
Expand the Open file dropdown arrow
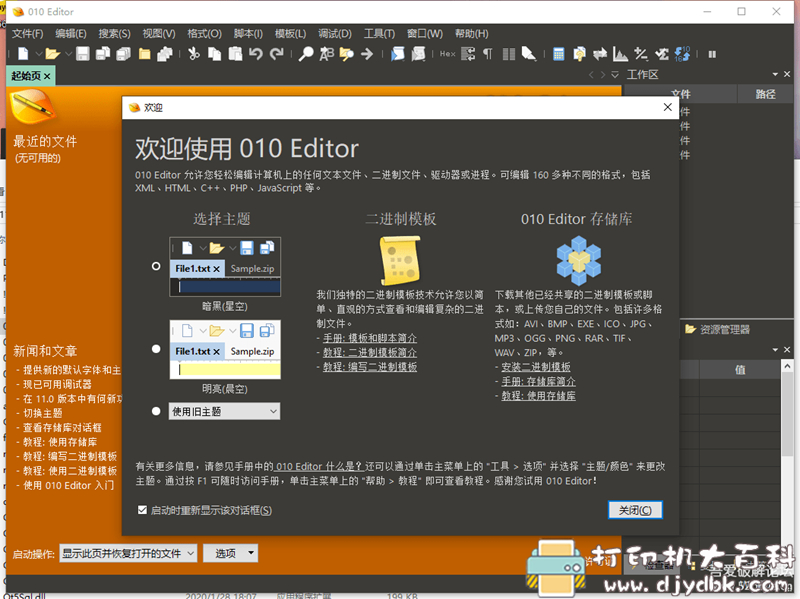68,54
